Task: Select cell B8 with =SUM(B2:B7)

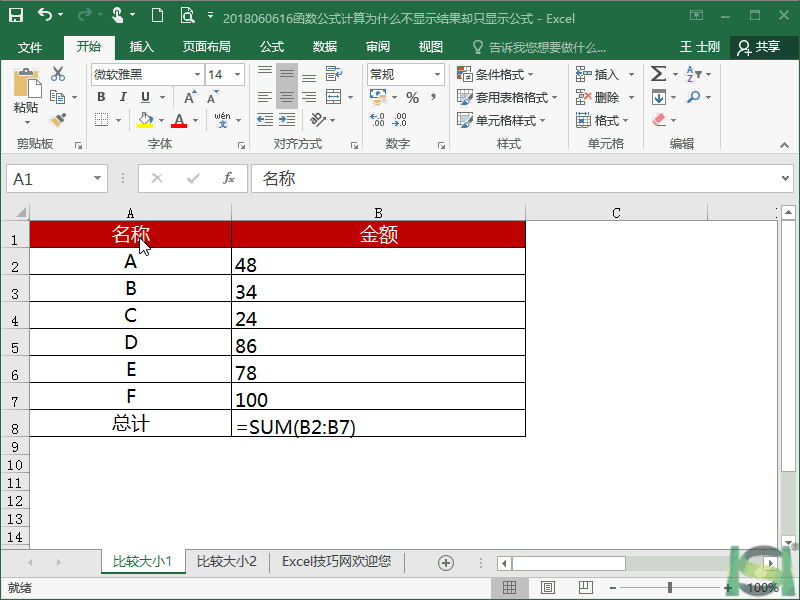Action: (x=378, y=423)
